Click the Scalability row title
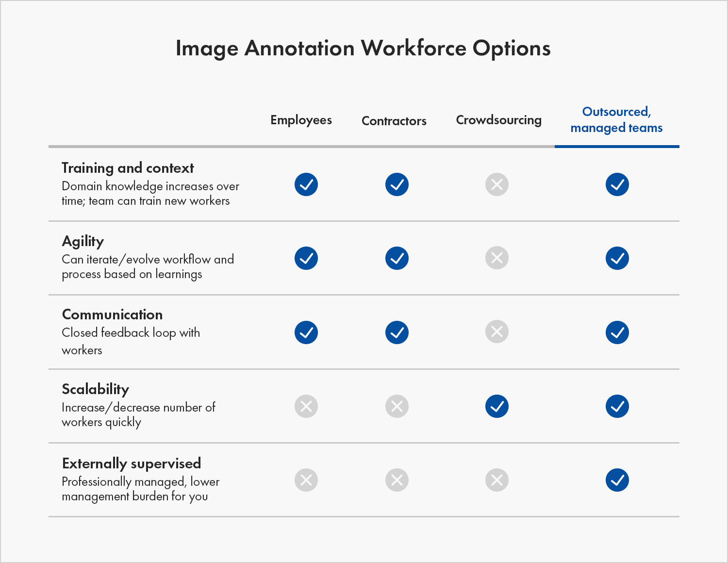This screenshot has height=563, width=728. (96, 389)
